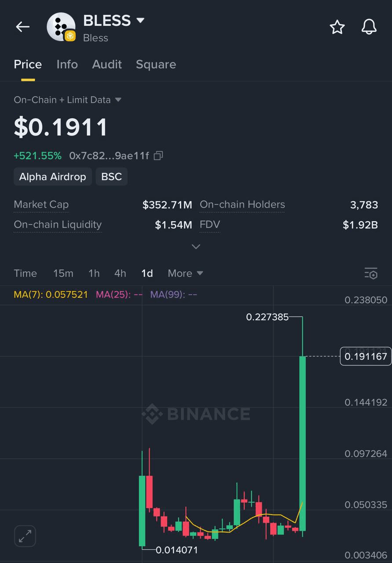Open chart indicator settings icon
Screen dimensions: 392x563
(x=371, y=273)
